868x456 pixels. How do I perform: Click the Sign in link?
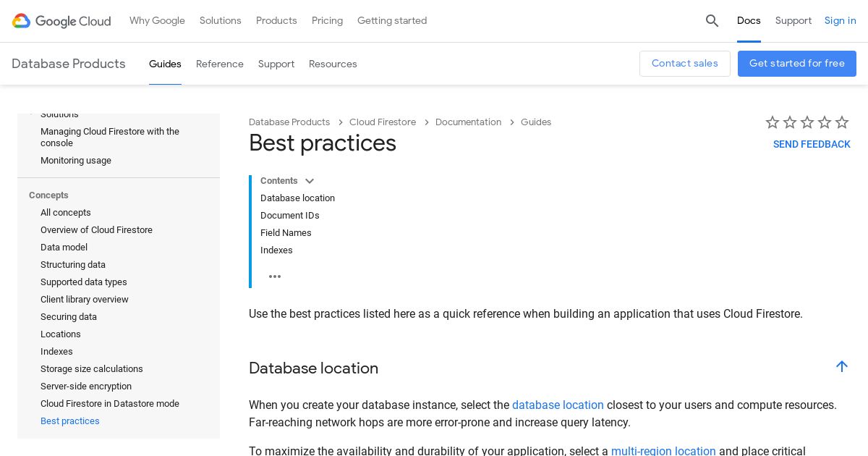841,21
